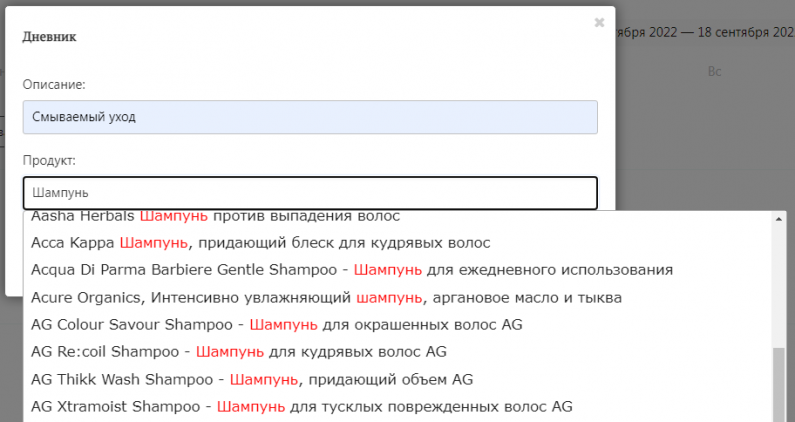This screenshot has width=795, height=422.
Task: Click the Описание field containing 'Смываемый уход'
Action: [310, 117]
